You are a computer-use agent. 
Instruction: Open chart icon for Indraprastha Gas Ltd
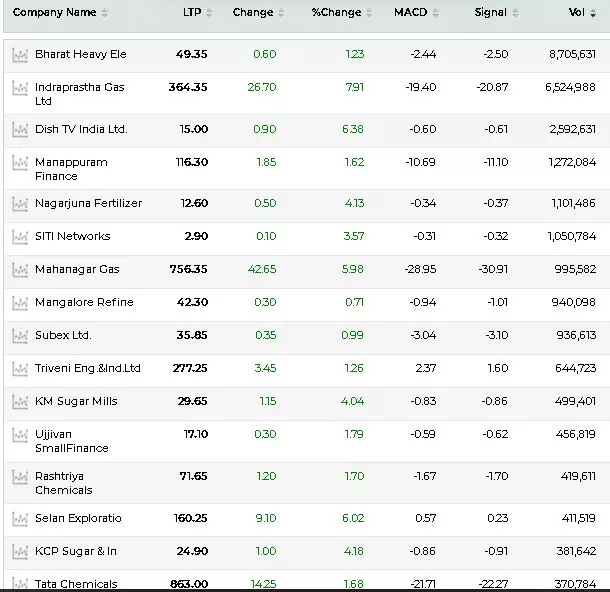tap(19, 89)
